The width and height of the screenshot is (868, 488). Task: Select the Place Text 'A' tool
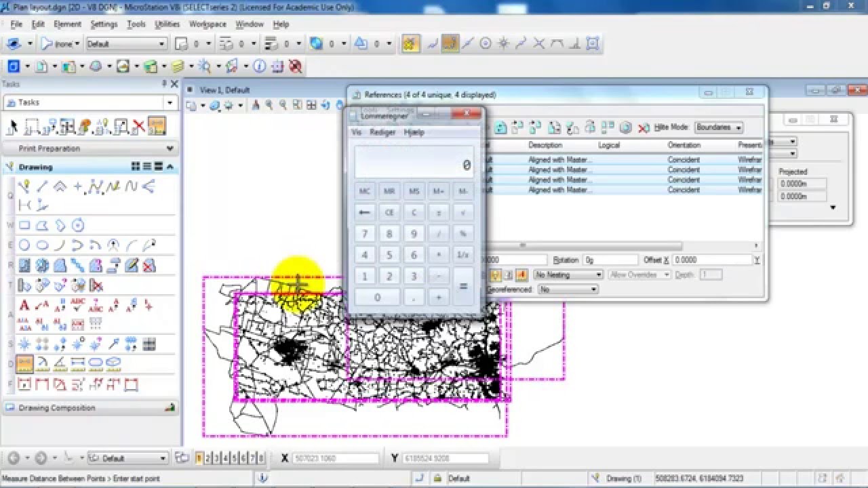24,305
